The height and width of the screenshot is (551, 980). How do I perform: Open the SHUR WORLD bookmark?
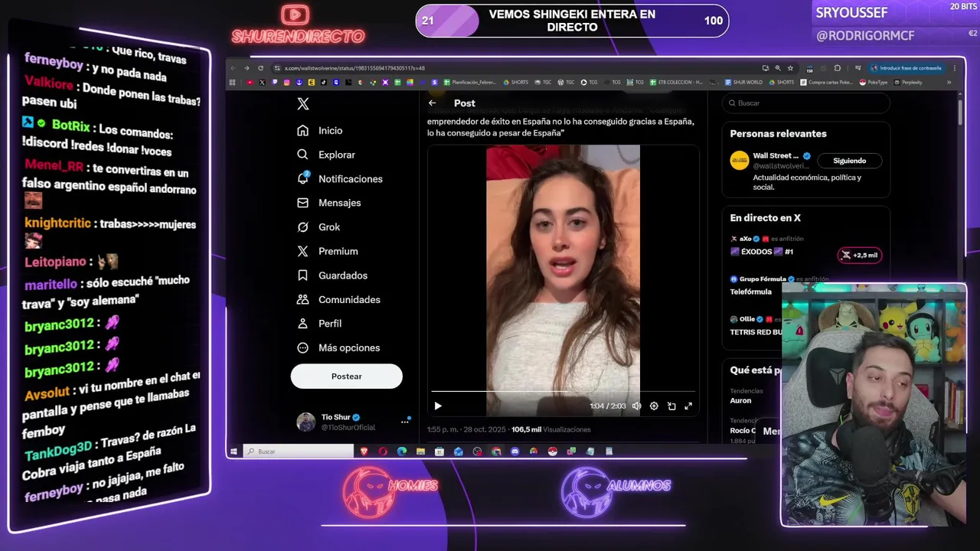tap(743, 82)
